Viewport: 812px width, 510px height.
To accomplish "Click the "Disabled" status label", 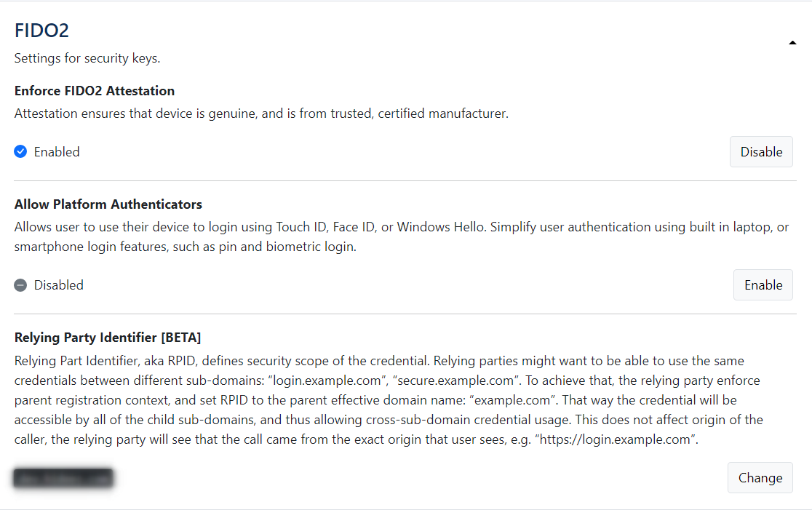I will click(59, 285).
